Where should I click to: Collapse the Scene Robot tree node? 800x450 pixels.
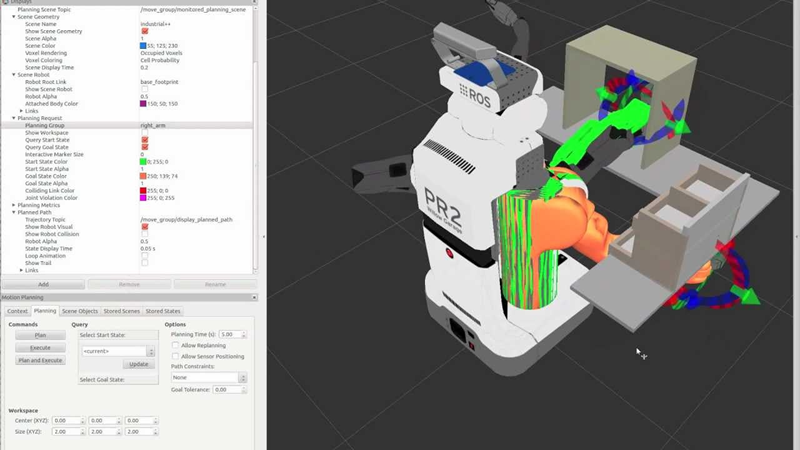[x=14, y=74]
